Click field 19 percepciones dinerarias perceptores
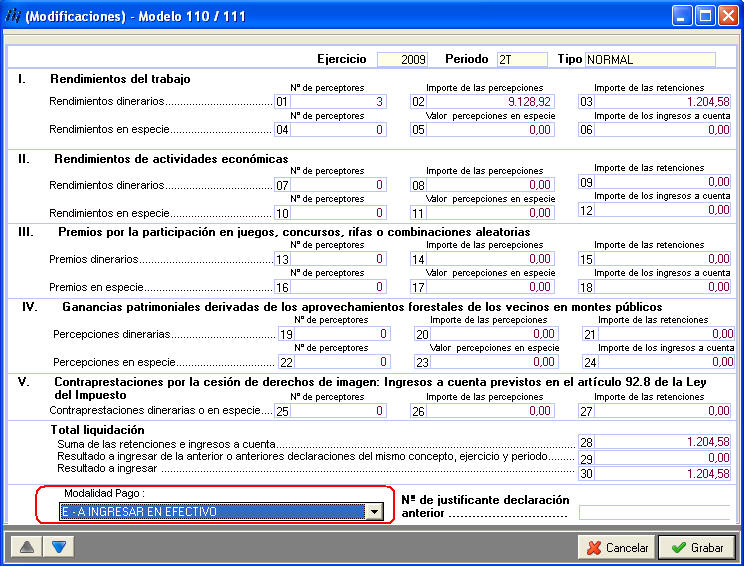The height and width of the screenshot is (567, 745). click(x=342, y=334)
